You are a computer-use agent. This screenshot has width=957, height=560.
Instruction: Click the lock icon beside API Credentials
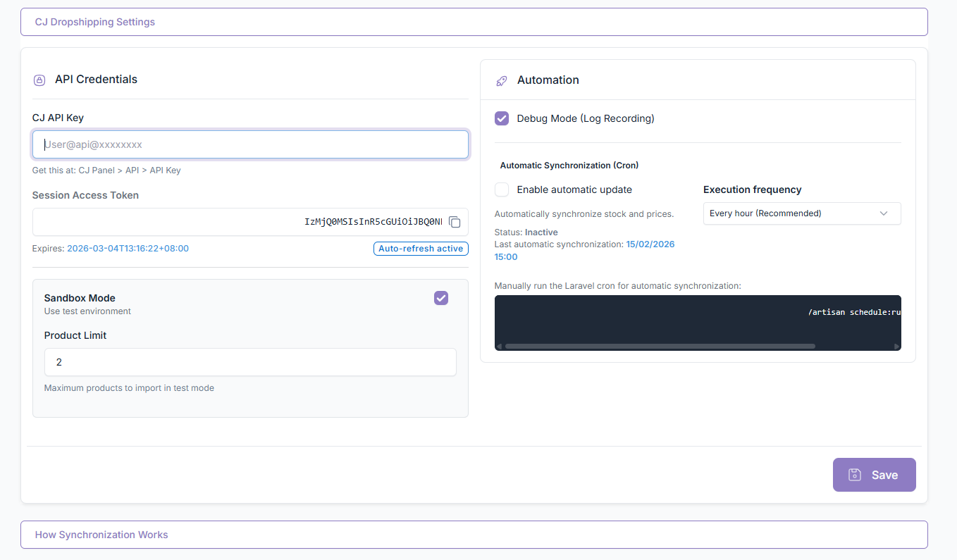[39, 80]
